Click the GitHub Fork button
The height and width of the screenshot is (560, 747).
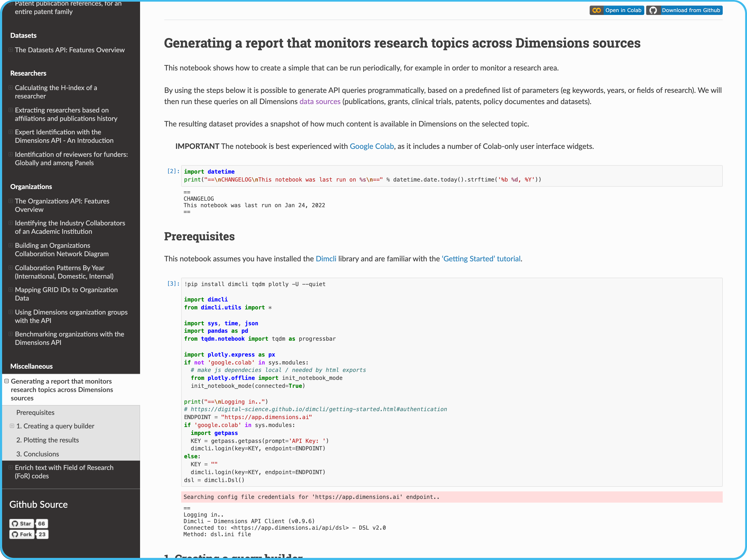22,534
